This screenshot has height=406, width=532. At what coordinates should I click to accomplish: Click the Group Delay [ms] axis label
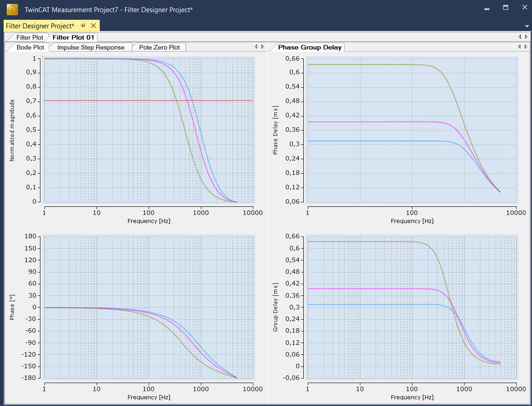(x=275, y=307)
